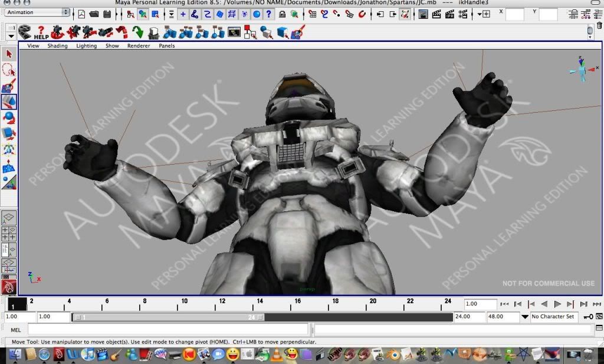The width and height of the screenshot is (604, 364).
Task: Toggle the curves selection mask icon
Action: point(207,14)
